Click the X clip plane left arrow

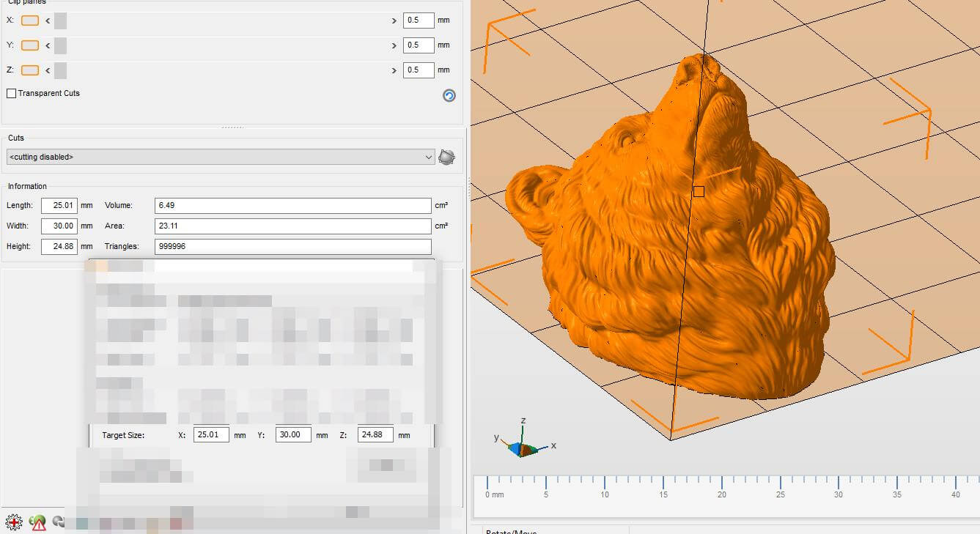tap(48, 21)
